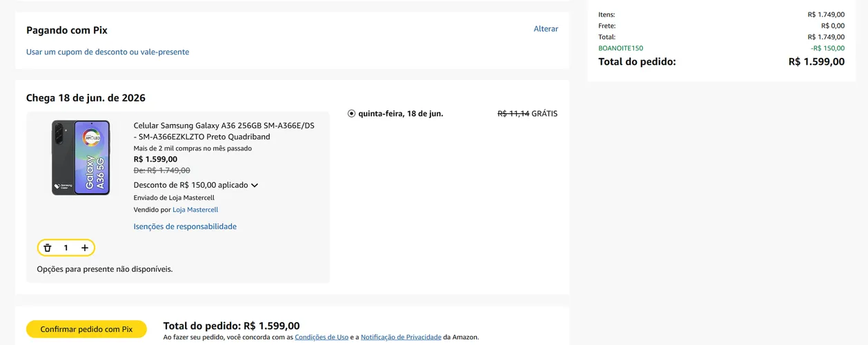Click Itens label in order summary
This screenshot has height=345, width=868.
[x=606, y=14]
